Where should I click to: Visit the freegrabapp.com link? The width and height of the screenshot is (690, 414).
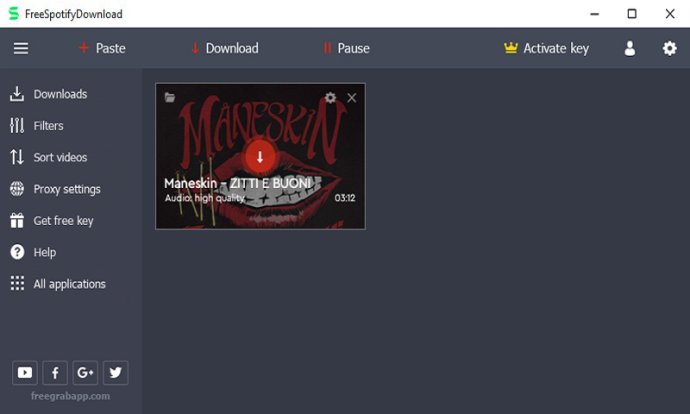pos(70,396)
